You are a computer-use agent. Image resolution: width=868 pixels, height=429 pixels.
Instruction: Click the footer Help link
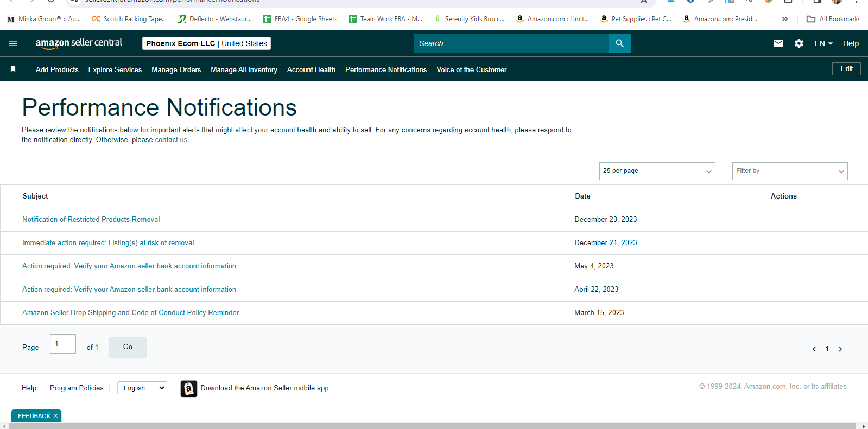point(29,388)
